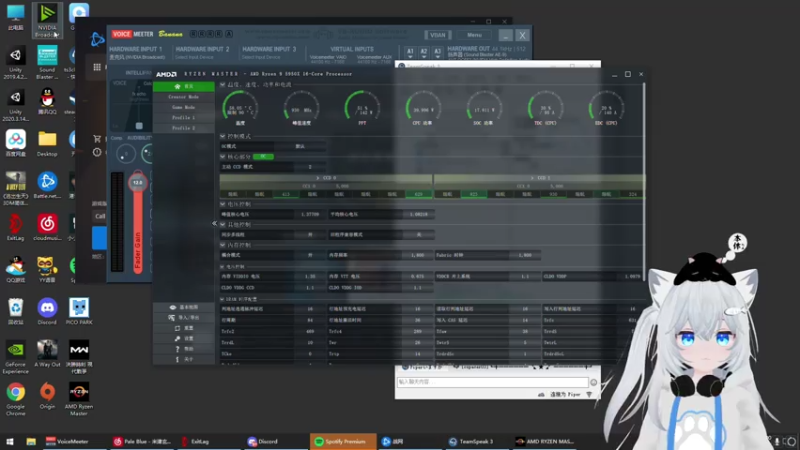
Task: Toggle A2 output in Voicemeeter
Action: click(423, 52)
